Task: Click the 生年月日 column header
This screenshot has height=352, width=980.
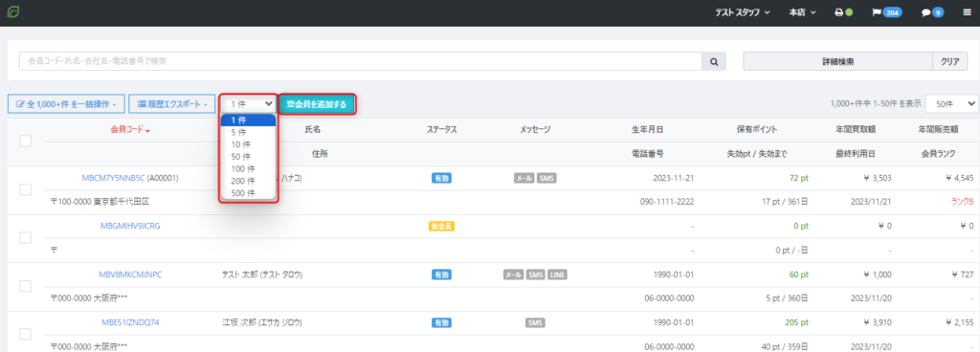Action: (x=647, y=130)
